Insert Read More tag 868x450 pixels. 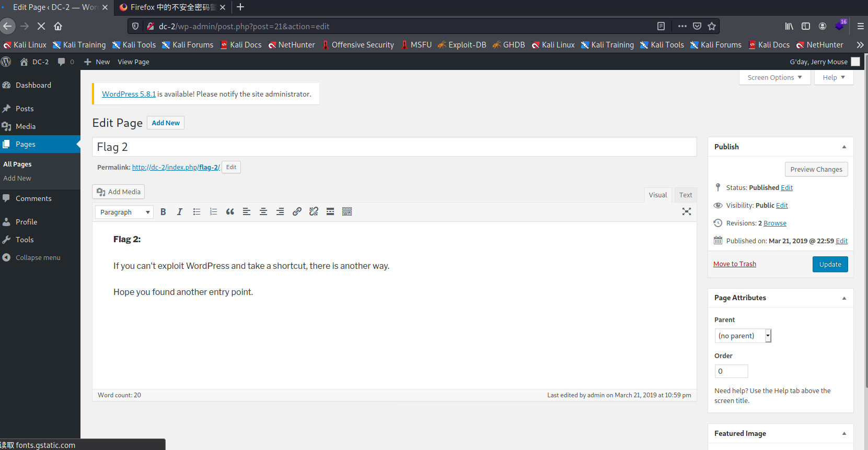[x=330, y=211]
